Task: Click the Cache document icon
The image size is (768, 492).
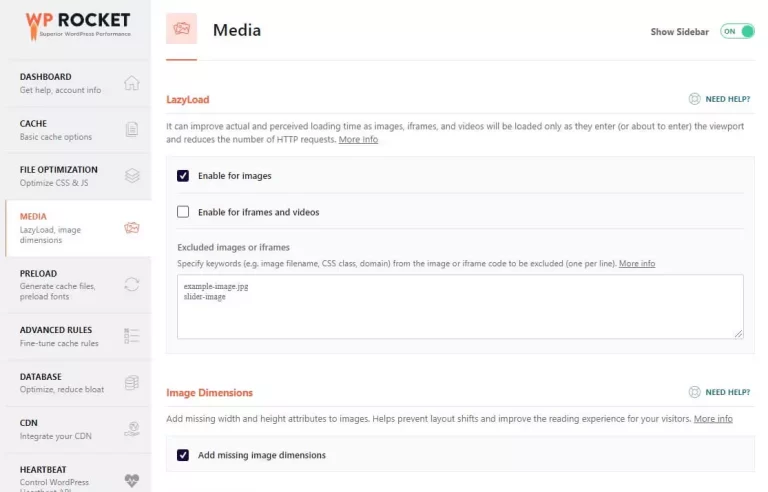Action: [132, 129]
